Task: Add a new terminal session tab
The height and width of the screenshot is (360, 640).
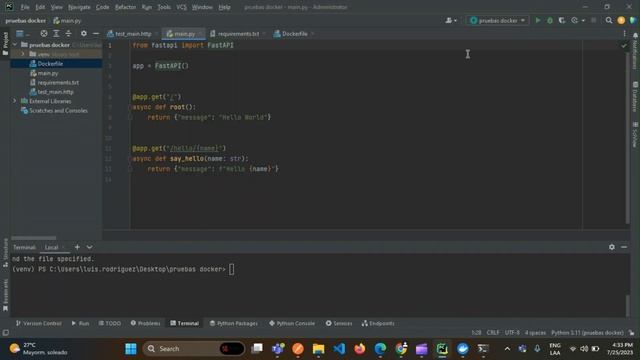Action: coord(77,247)
